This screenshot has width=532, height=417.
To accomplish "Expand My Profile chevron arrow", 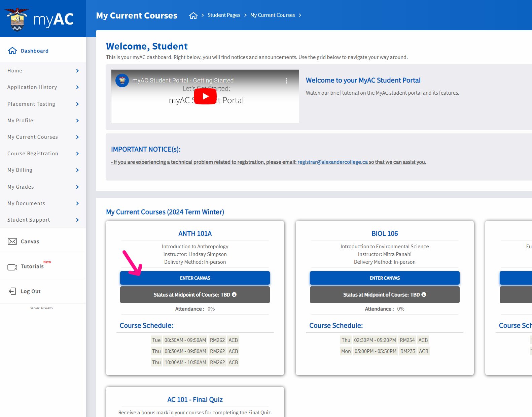I will (77, 121).
